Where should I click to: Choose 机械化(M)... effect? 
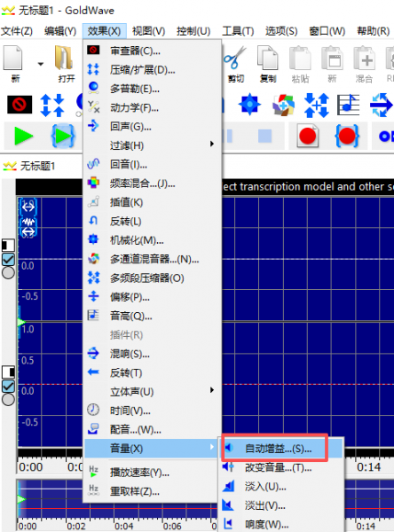(152, 240)
